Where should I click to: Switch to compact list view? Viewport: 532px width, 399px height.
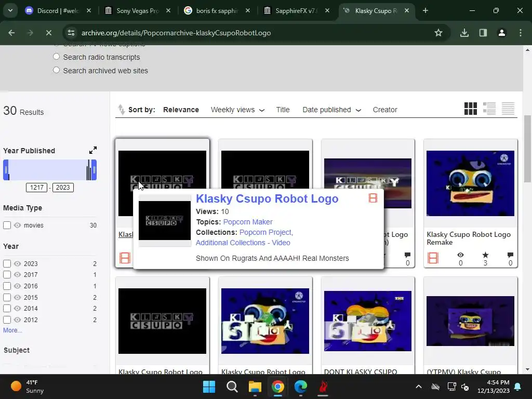click(x=508, y=109)
